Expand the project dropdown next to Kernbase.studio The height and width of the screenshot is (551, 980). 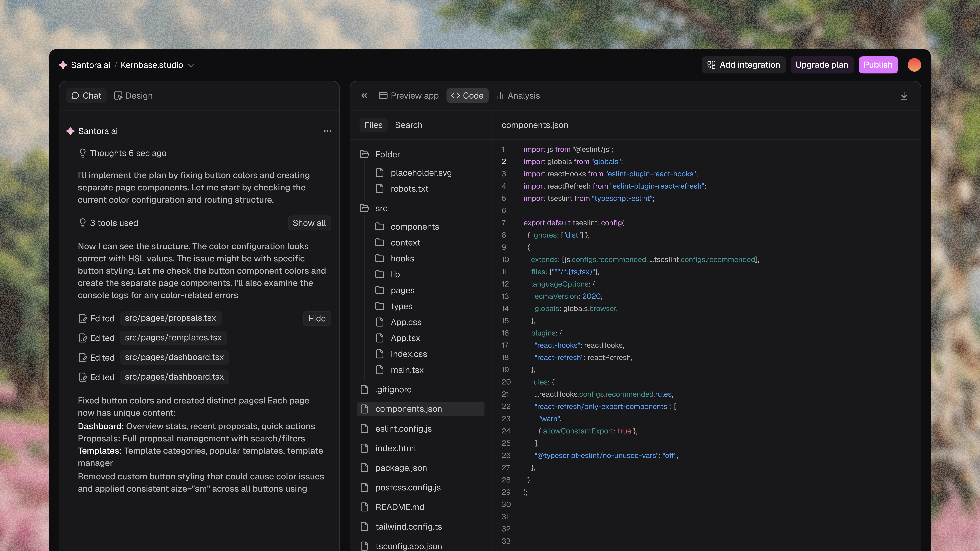(x=191, y=65)
